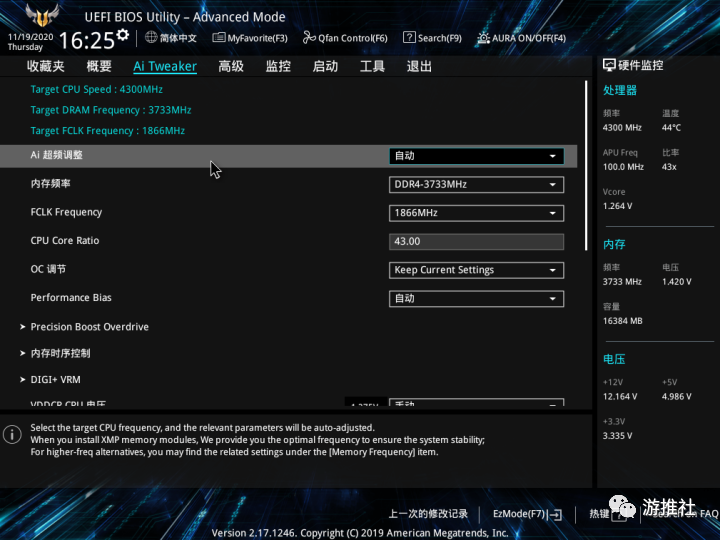Click Target CPU Speed : 4300MHz text
Image resolution: width=720 pixels, height=540 pixels.
[96, 90]
